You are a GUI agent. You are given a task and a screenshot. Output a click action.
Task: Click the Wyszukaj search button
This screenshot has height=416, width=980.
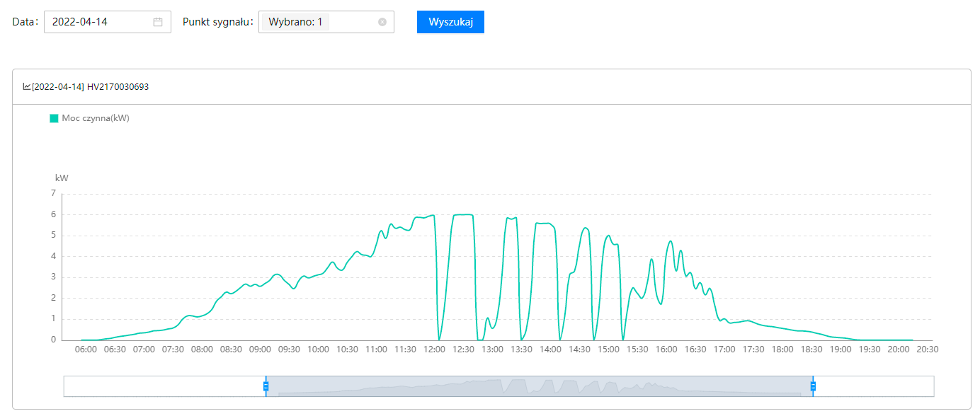[x=450, y=22]
